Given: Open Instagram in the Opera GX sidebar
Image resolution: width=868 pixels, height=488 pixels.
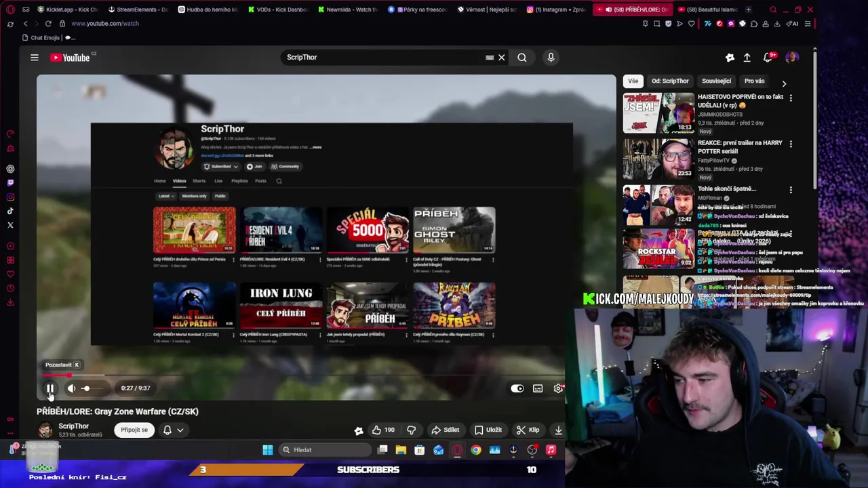Looking at the screenshot, I should [10, 197].
